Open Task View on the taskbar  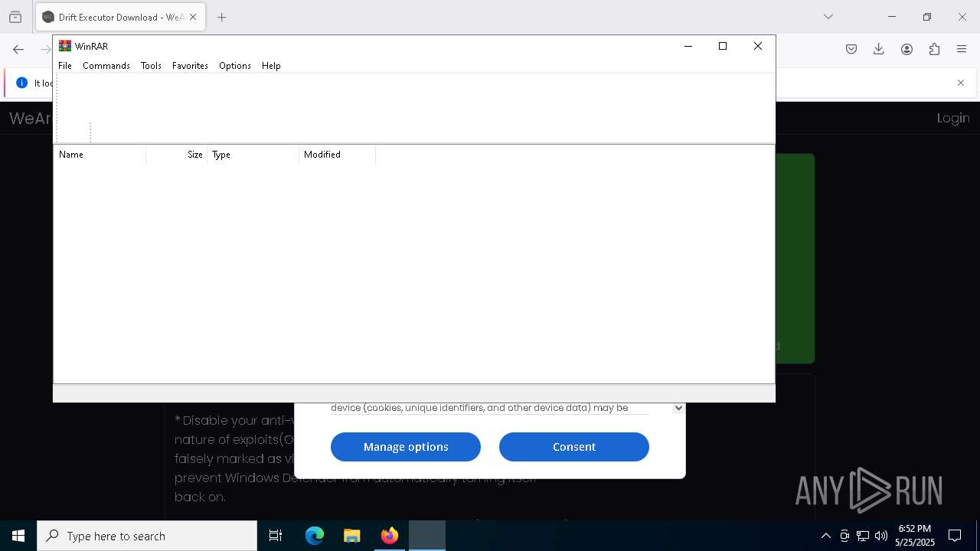(276, 536)
